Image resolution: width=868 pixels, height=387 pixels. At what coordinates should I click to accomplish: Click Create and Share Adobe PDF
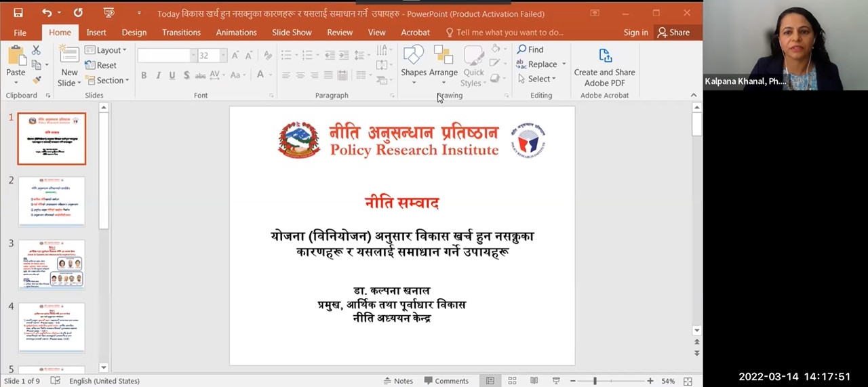[x=604, y=68]
